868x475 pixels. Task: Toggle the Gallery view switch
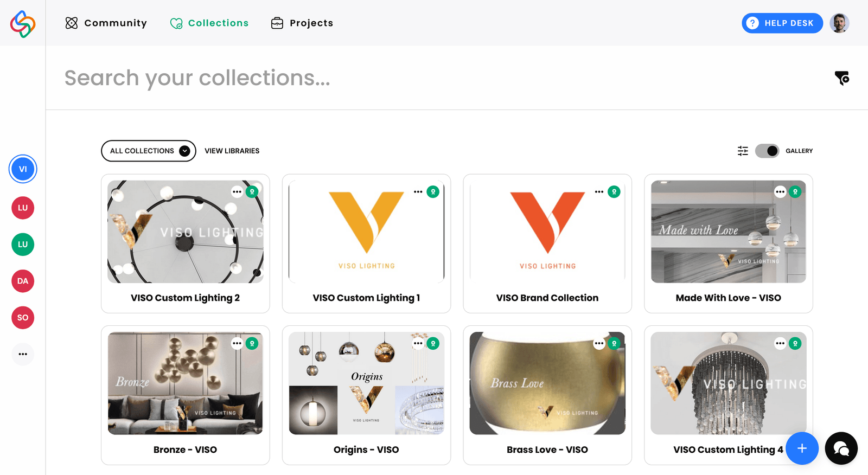click(x=767, y=151)
